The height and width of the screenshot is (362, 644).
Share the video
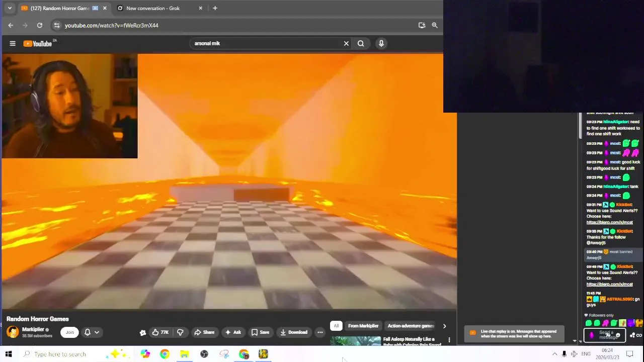(204, 332)
